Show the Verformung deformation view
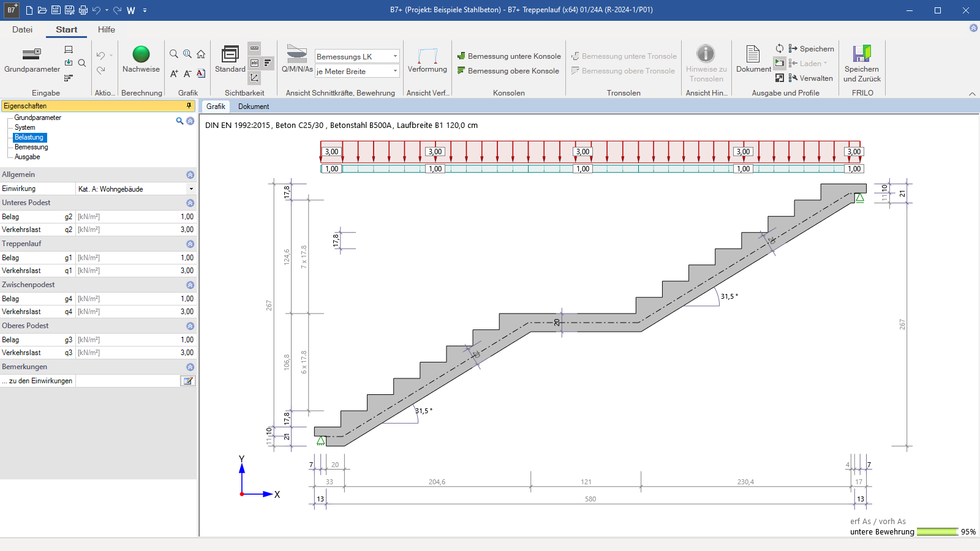Viewport: 980px width, 551px height. pyautogui.click(x=428, y=60)
